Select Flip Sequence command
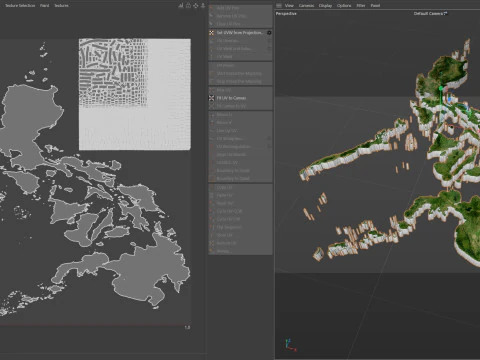This screenshot has height=360, width=480. click(x=240, y=227)
